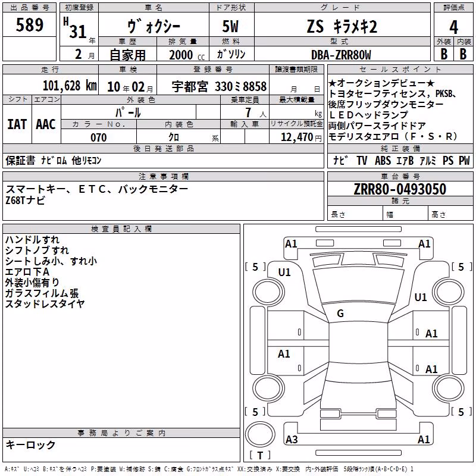476x476 pixels.
Task: Click the A3 mark on rear bumper
Action: click(x=292, y=440)
